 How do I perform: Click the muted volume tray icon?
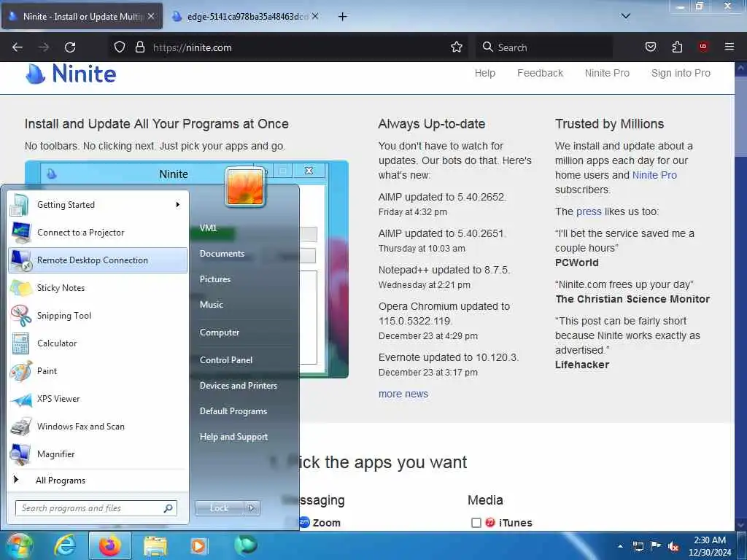coord(673,546)
